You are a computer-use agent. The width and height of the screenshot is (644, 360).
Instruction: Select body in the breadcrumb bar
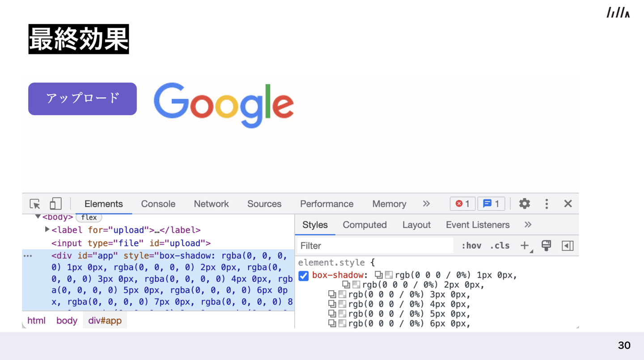click(x=67, y=321)
